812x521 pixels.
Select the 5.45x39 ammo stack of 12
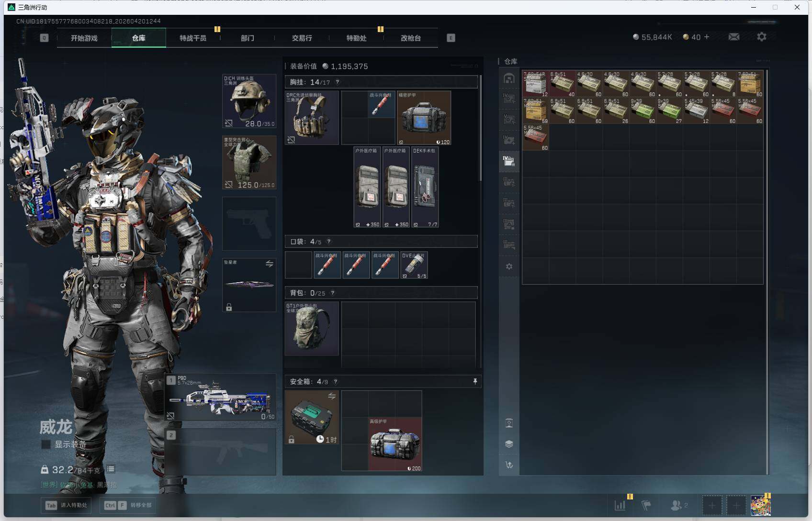696,111
